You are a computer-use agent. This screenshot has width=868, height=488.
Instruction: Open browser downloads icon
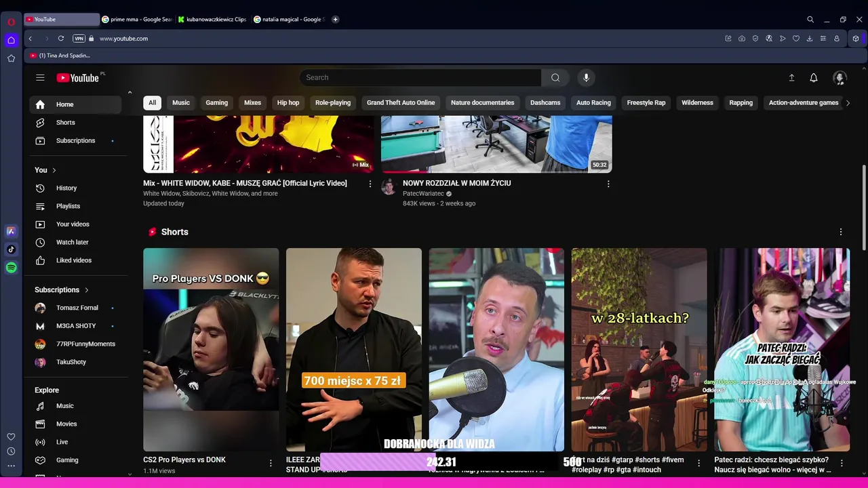pyautogui.click(x=810, y=39)
